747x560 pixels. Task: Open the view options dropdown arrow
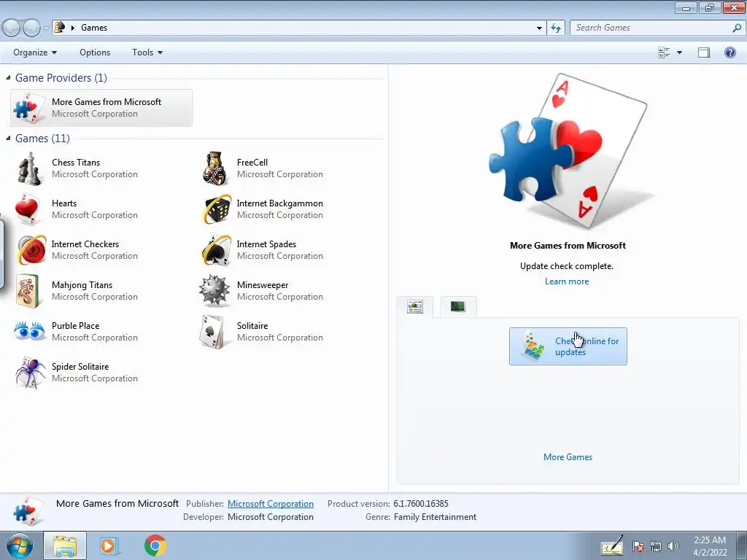coord(679,52)
